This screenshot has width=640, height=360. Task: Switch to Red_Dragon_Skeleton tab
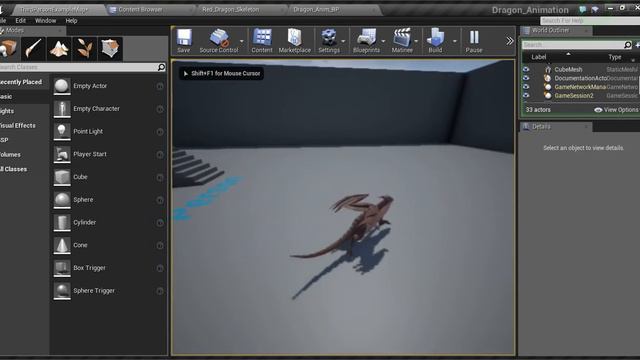click(231, 9)
